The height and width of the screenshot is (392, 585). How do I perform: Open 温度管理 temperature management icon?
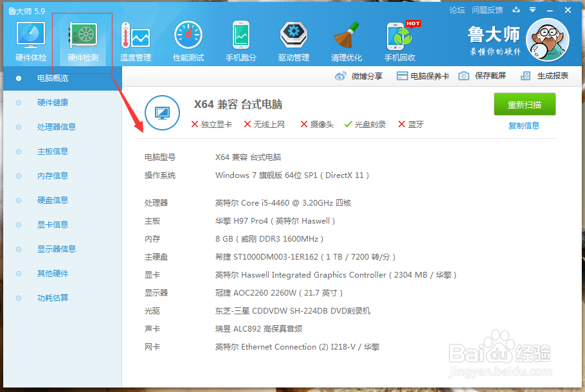pyautogui.click(x=136, y=35)
